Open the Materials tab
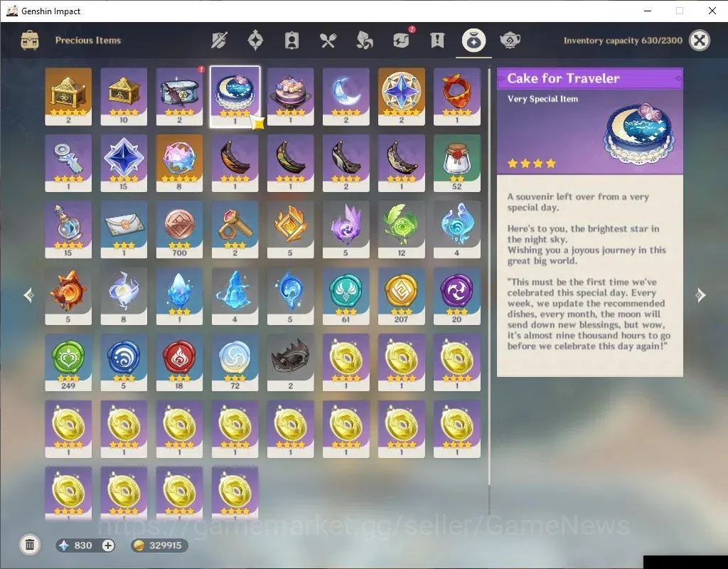 pyautogui.click(x=365, y=41)
